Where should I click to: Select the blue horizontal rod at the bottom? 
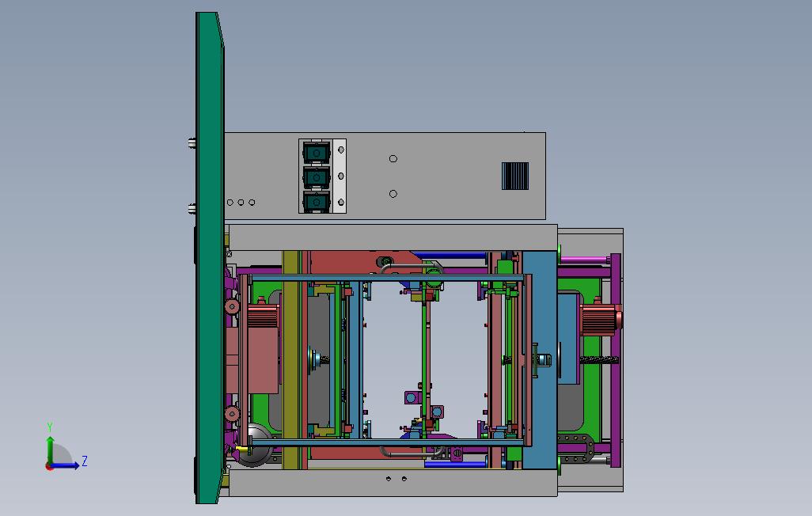pos(455,465)
